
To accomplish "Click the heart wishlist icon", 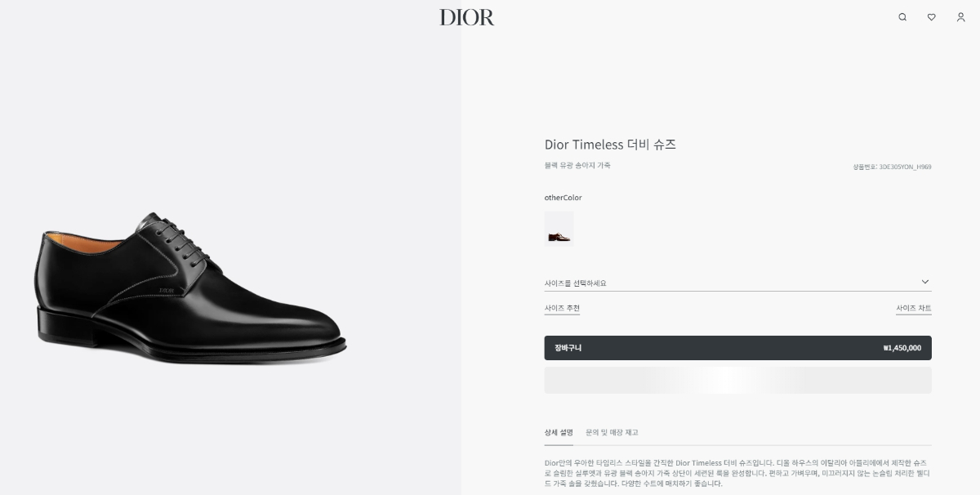I will [931, 17].
